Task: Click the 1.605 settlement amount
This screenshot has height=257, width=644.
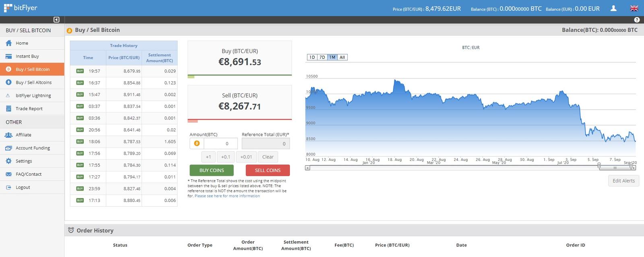Action: pos(170,142)
